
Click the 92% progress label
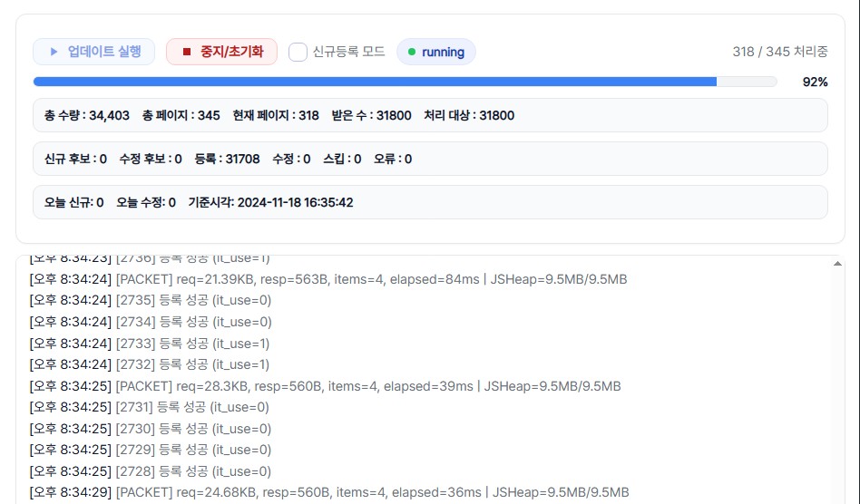(815, 82)
